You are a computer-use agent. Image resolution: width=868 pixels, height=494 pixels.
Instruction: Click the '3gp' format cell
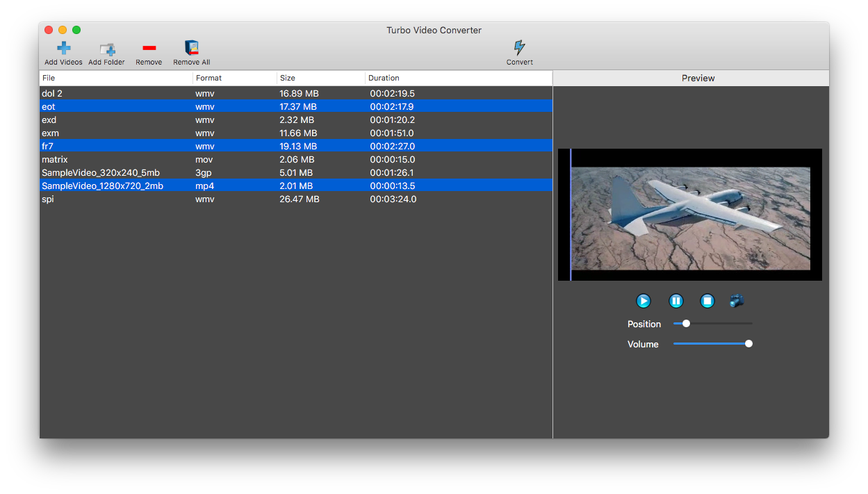click(203, 172)
